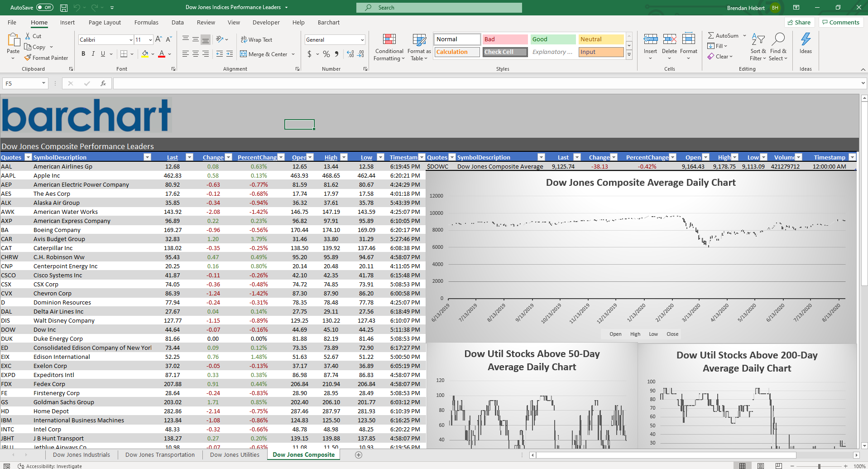Image resolution: width=868 pixels, height=469 pixels.
Task: Click the zoom slider handle
Action: coord(819,466)
